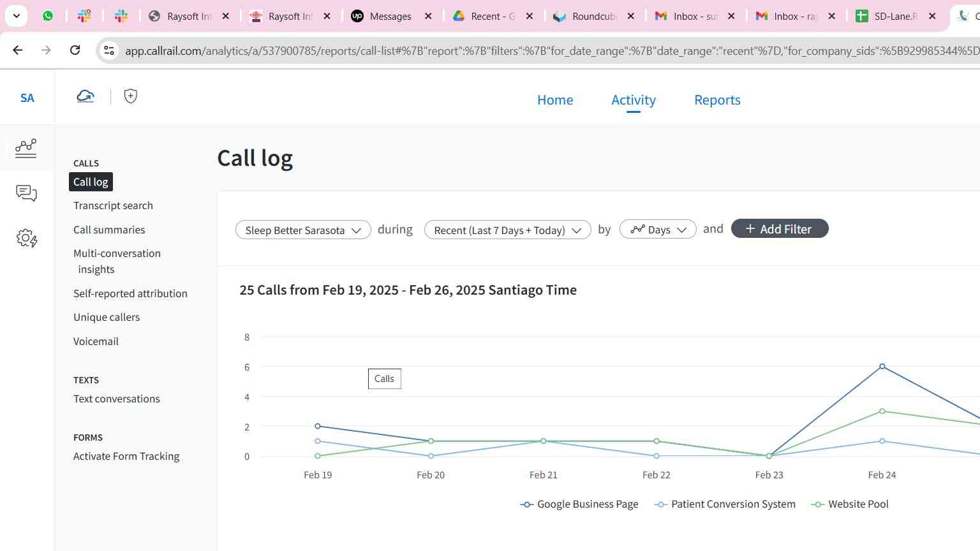Close the SD-Lane spreadsheet tab
Image resolution: width=980 pixels, height=551 pixels.
[x=933, y=16]
